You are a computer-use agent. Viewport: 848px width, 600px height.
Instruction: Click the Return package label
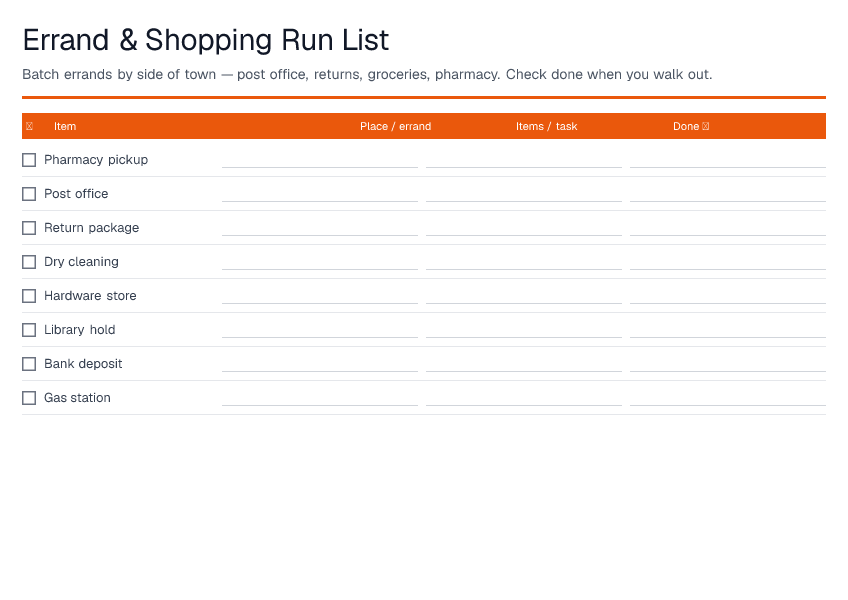pyautogui.click(x=91, y=228)
